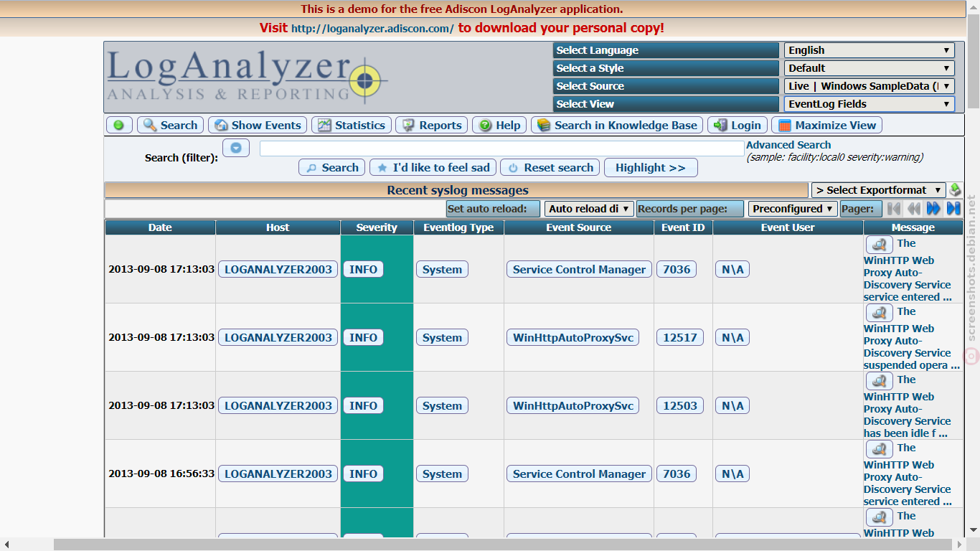Click the vertical scrollbar down arrow
This screenshot has height=551, width=980.
pyautogui.click(x=974, y=530)
